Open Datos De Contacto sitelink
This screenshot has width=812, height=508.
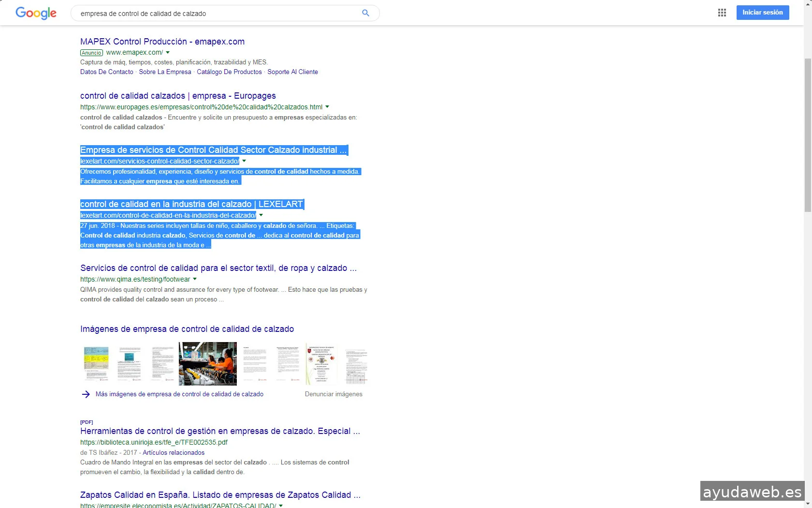[106, 72]
